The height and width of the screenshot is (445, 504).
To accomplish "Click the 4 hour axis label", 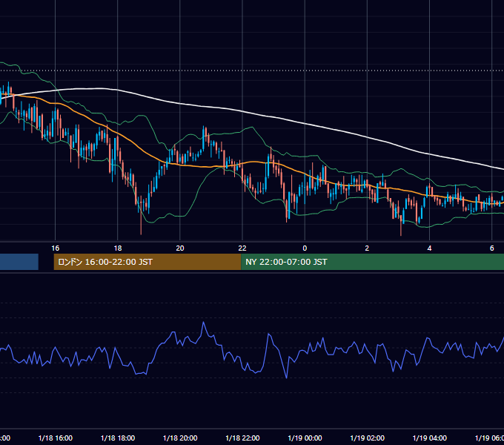I will (429, 248).
